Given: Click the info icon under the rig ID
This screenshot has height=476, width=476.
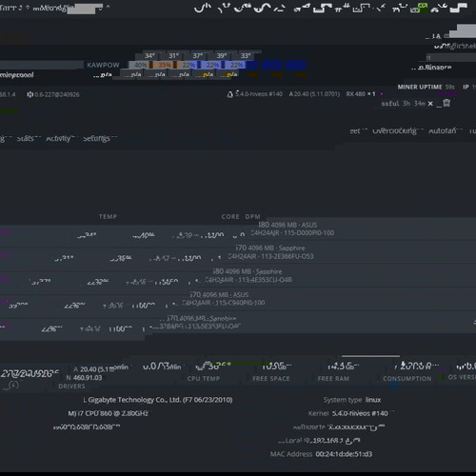Looking at the screenshot, I should (13, 386).
